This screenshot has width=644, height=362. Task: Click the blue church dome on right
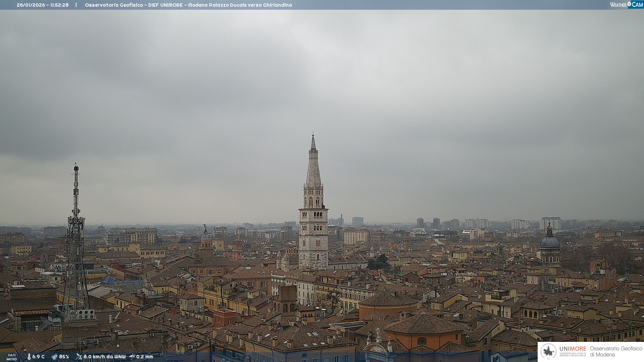coord(550,241)
